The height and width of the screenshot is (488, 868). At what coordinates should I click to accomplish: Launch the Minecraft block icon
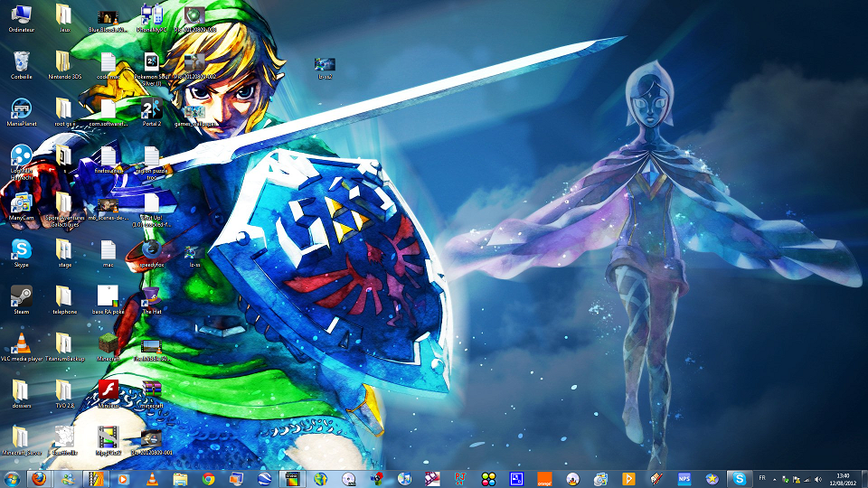108,347
